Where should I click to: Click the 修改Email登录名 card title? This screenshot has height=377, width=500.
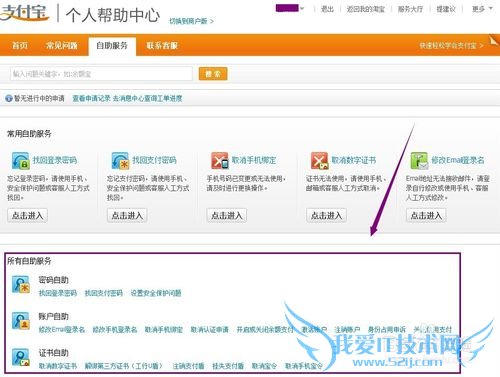click(458, 160)
